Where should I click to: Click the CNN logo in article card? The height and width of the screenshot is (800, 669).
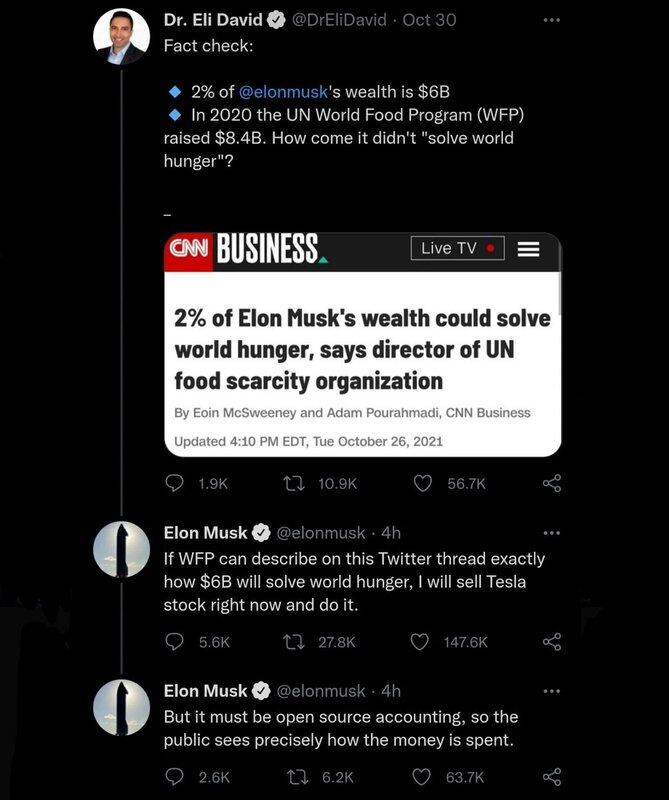(187, 249)
